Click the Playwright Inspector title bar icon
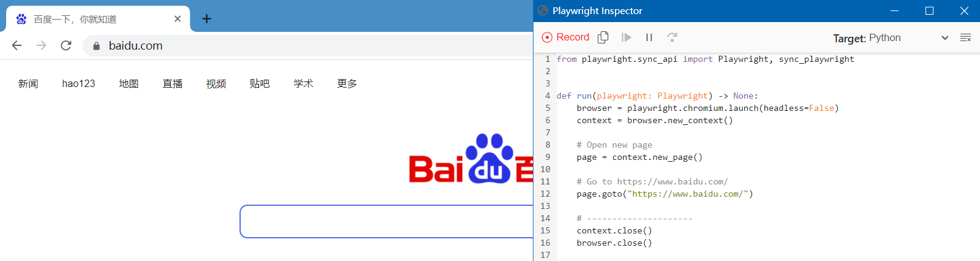Image resolution: width=980 pixels, height=261 pixels. (543, 10)
